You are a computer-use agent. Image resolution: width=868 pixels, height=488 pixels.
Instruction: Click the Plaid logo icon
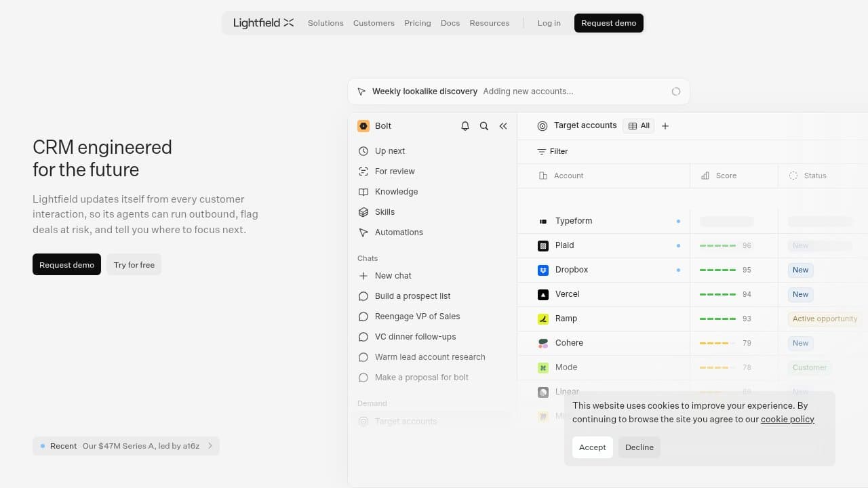point(543,245)
